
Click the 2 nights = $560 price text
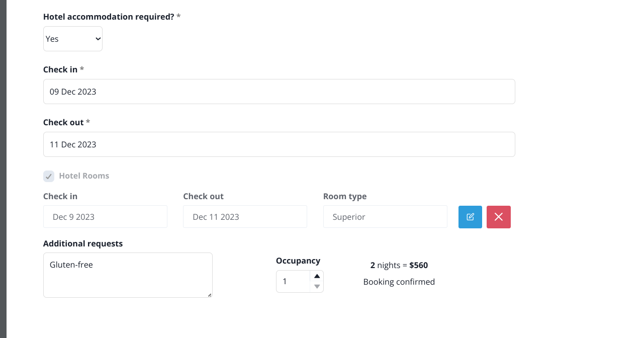[399, 265]
